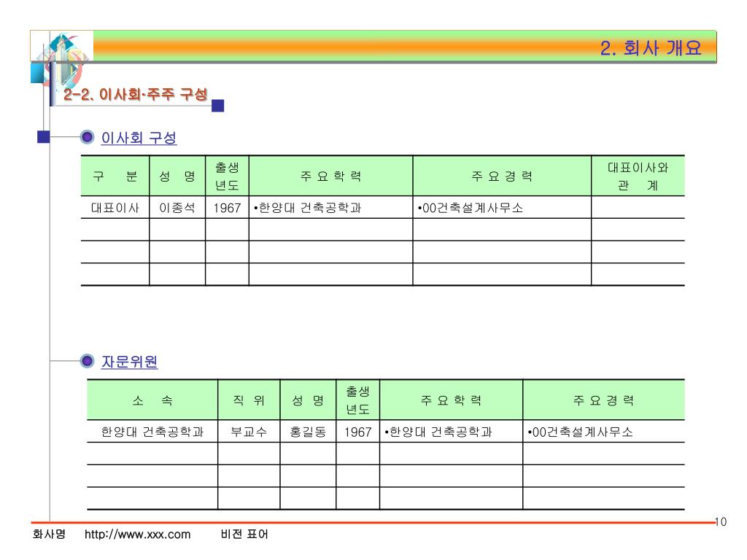Click the 구 분 column header
Image resolution: width=747 pixels, height=560 pixels.
pos(115,176)
